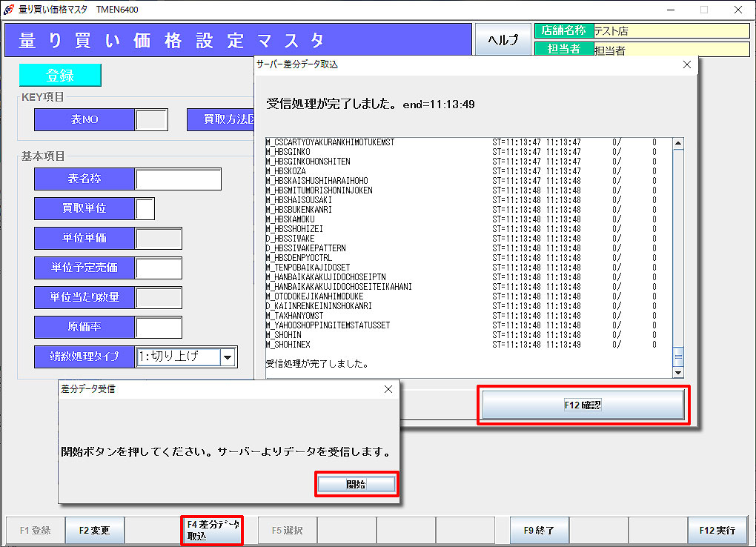This screenshot has width=756, height=547.
Task: Click the 端数処理タイプ label
Action: 84,357
